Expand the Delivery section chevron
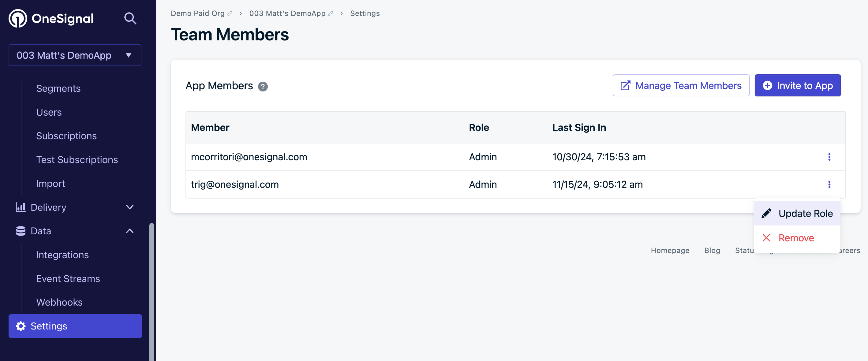The image size is (868, 361). pos(130,207)
